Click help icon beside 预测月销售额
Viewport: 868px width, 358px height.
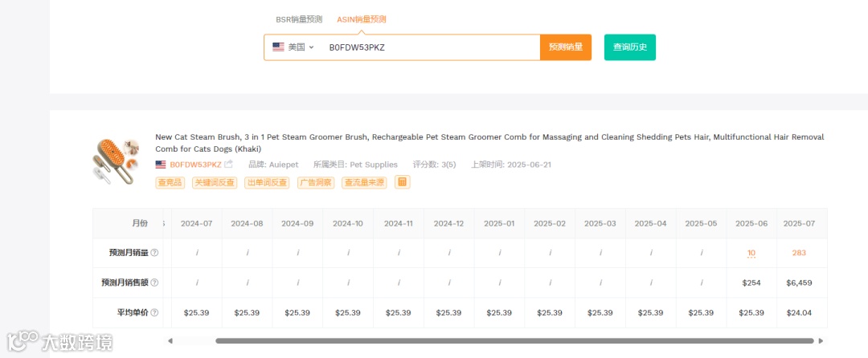(x=154, y=283)
